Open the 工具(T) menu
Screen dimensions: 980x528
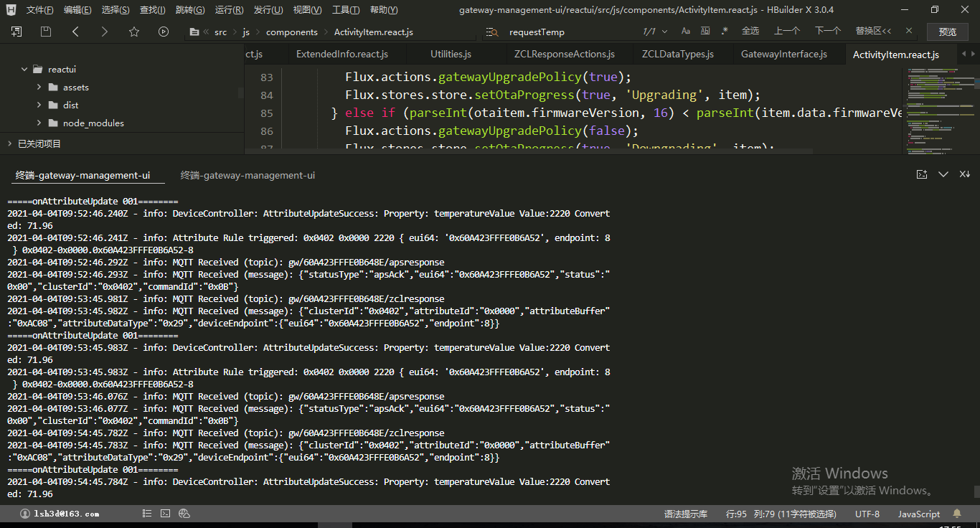(346, 10)
